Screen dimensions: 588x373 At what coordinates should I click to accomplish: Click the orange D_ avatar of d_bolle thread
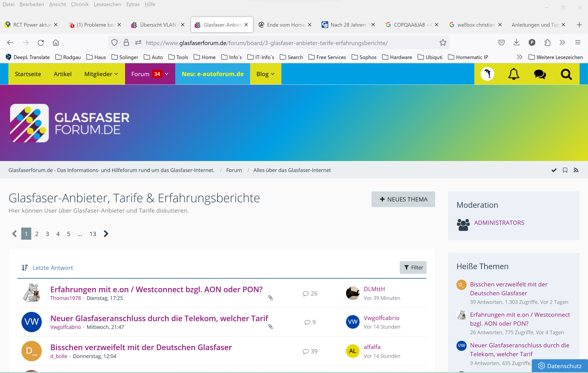click(32, 351)
